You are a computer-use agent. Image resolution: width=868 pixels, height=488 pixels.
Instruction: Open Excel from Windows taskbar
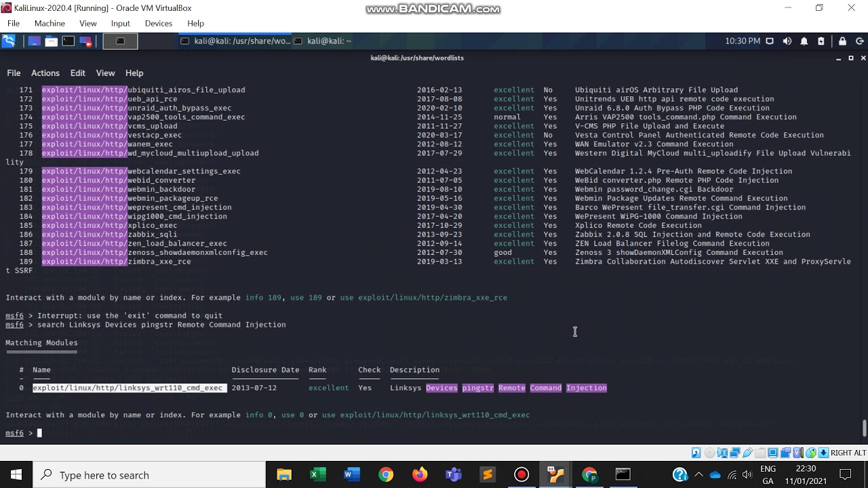(318, 474)
